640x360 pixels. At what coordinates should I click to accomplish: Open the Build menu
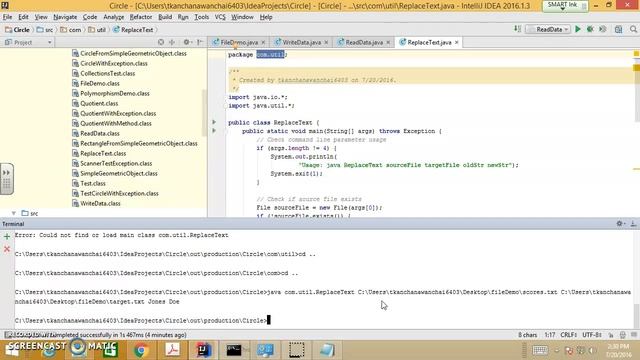(165, 17)
